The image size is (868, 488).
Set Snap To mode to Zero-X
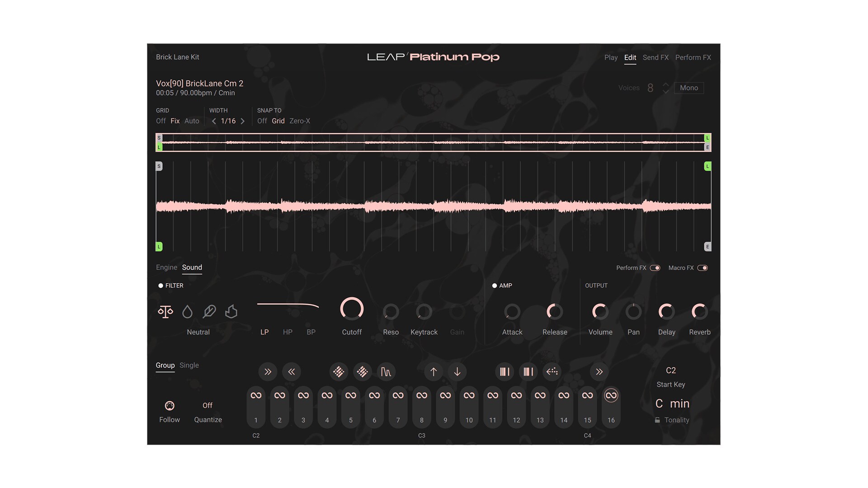(x=299, y=121)
